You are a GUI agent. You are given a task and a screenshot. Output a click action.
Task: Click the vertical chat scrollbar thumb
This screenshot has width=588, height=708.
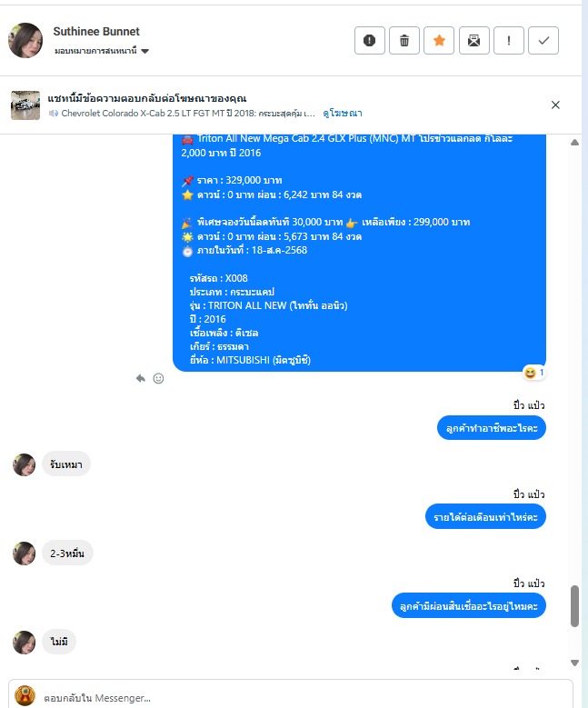[574, 606]
